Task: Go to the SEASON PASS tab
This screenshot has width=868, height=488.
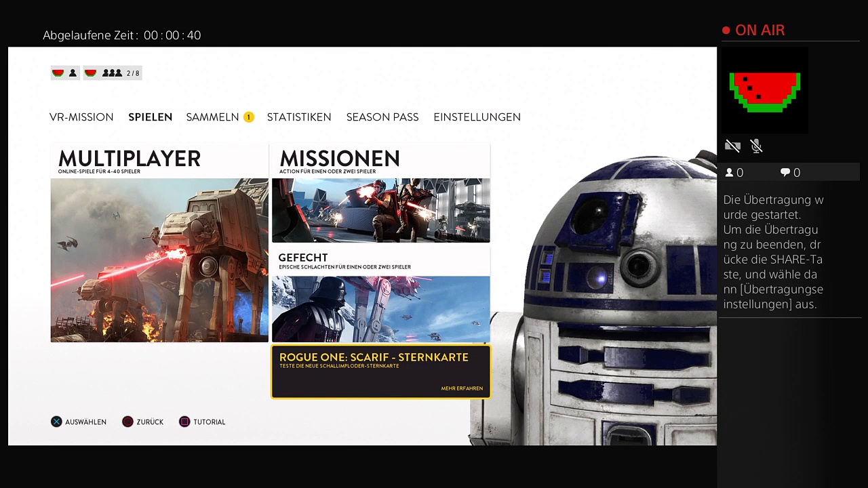Action: 382,117
